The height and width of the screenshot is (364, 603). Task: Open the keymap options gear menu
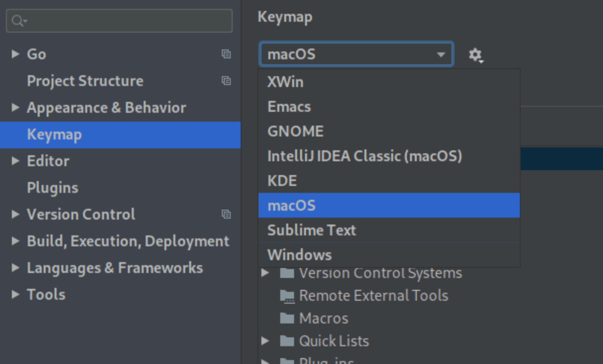click(475, 54)
